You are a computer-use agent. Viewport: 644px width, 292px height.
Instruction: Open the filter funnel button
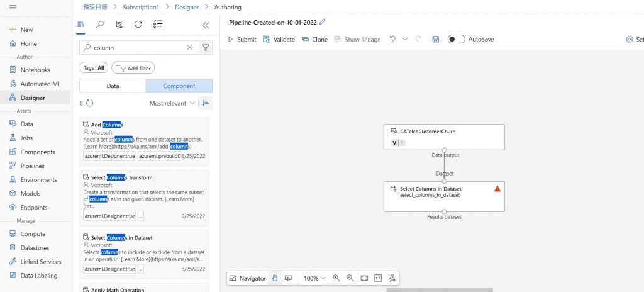click(206, 48)
